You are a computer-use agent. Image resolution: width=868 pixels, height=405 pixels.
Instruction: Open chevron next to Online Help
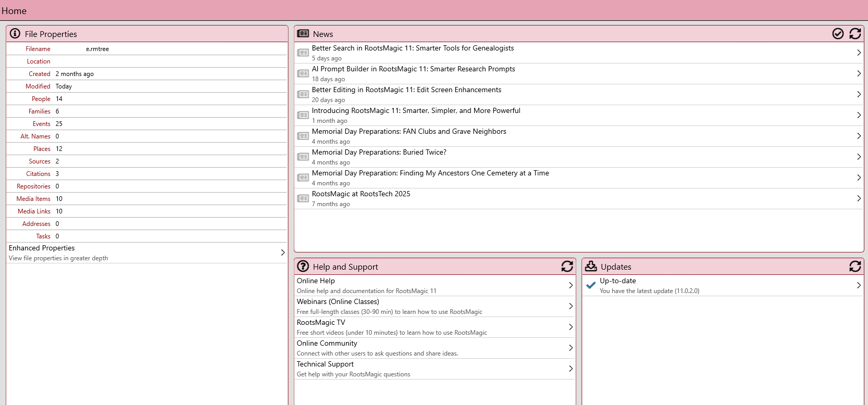[571, 285]
